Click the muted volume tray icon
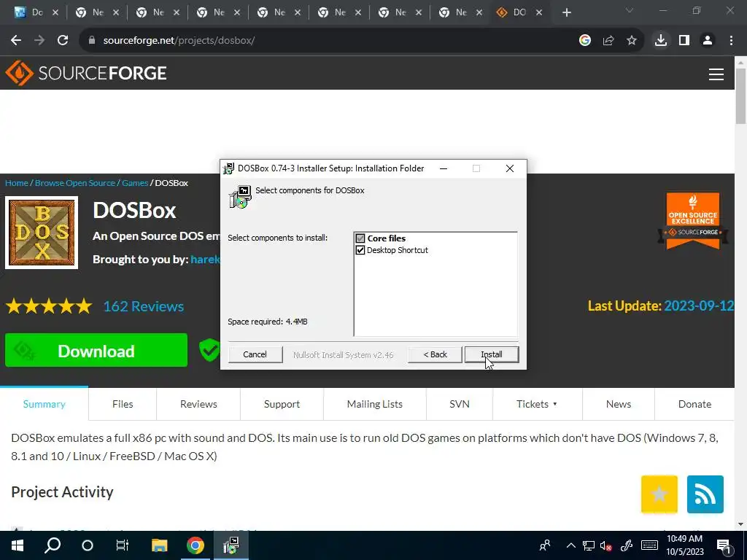 click(x=606, y=545)
